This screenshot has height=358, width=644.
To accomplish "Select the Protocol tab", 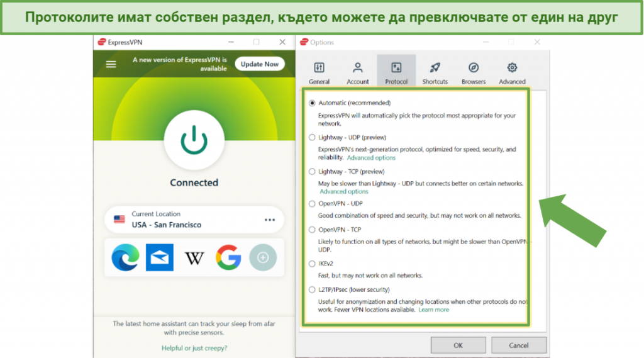I will (396, 71).
